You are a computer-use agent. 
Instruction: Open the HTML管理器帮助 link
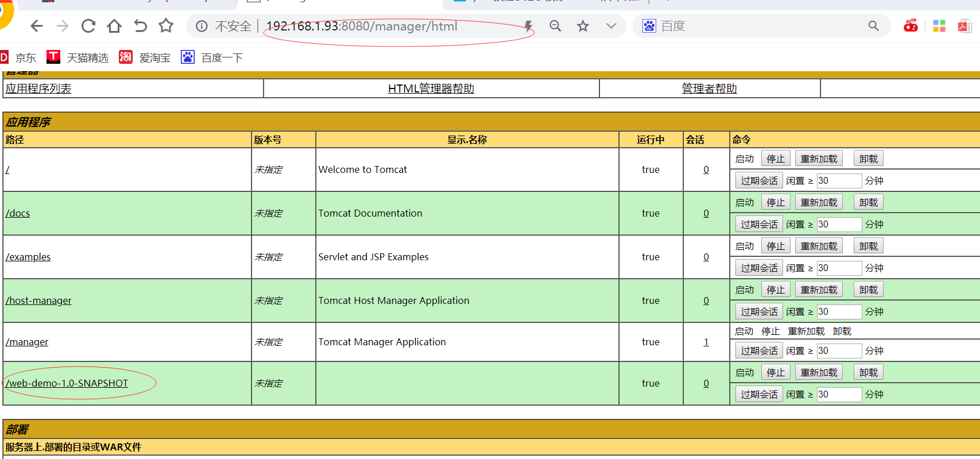431,88
